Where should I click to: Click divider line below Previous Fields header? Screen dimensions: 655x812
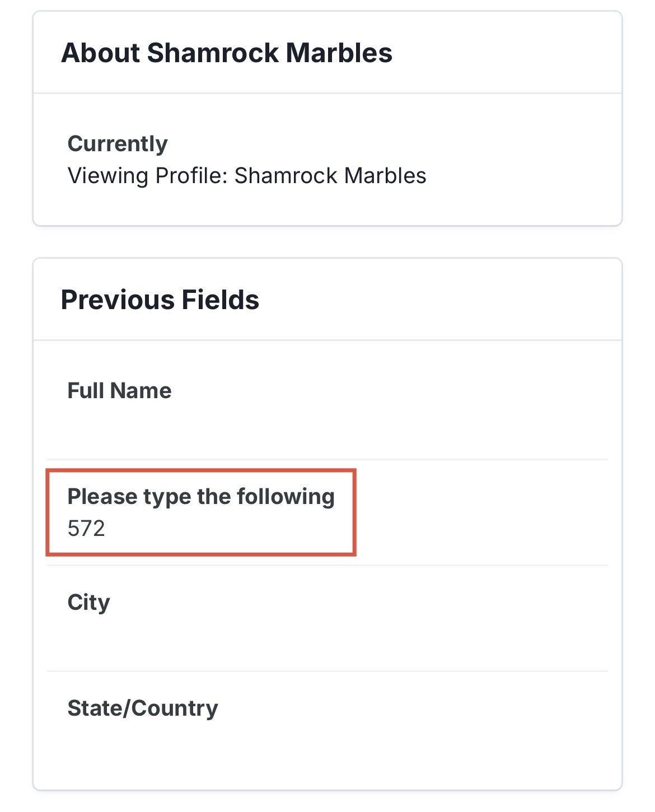(327, 340)
